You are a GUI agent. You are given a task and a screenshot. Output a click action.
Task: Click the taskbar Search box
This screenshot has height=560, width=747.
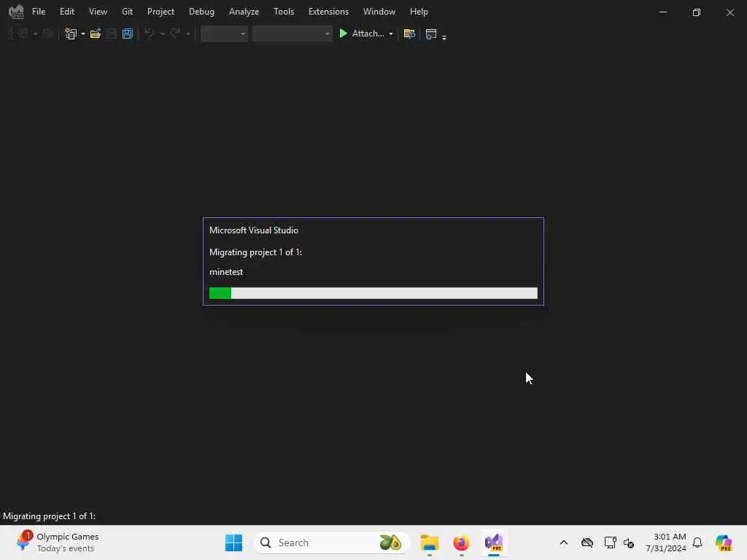(332, 542)
